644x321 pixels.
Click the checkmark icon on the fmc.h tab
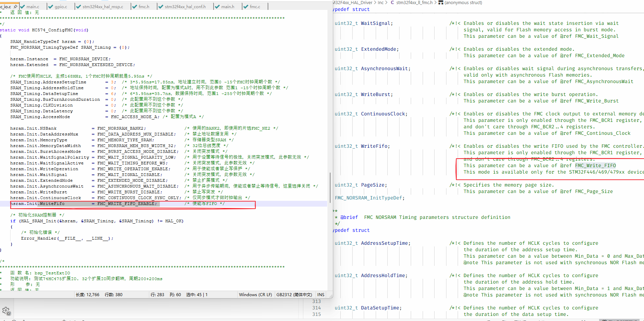click(x=135, y=6)
